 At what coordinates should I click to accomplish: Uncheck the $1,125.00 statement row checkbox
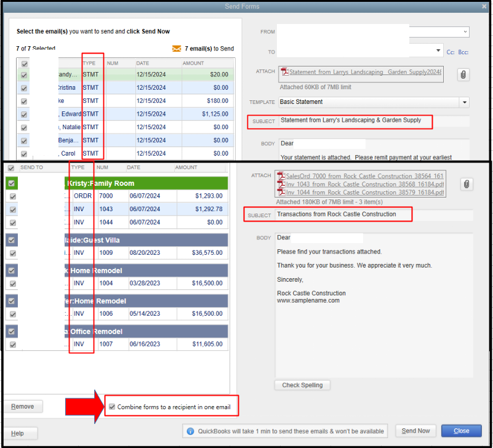coord(24,114)
